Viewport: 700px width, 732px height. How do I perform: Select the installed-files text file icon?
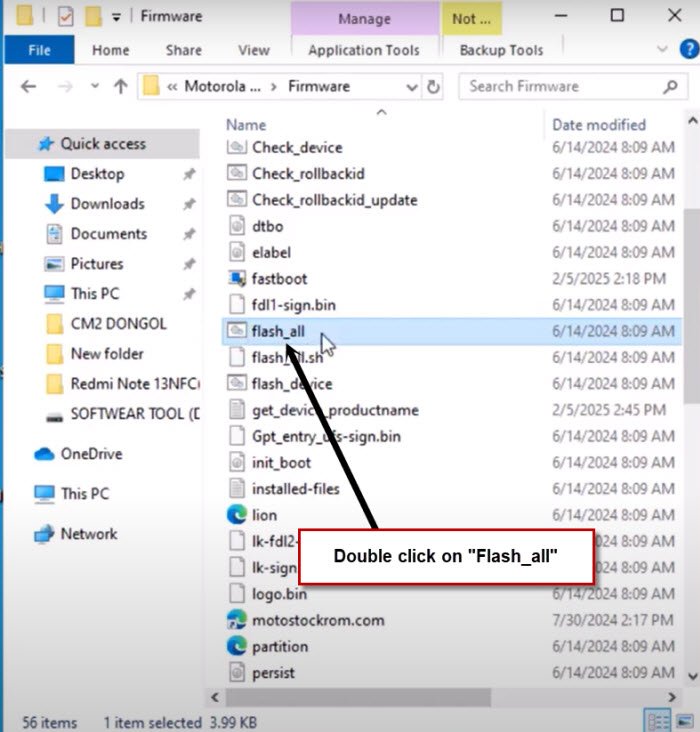point(237,488)
